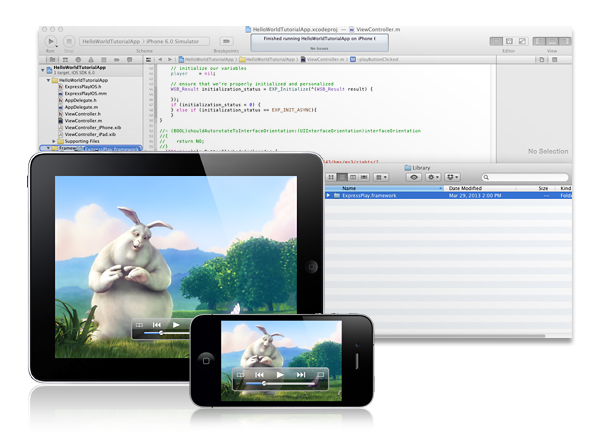Switch Finder Library window to icon view

pos(331,177)
